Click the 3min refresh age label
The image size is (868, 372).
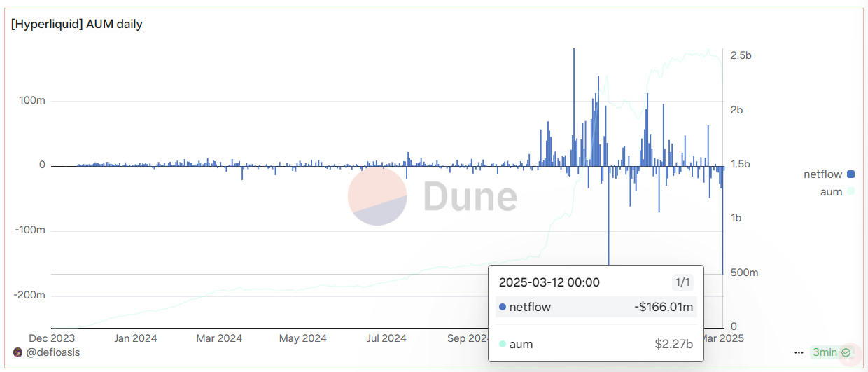[x=825, y=352]
